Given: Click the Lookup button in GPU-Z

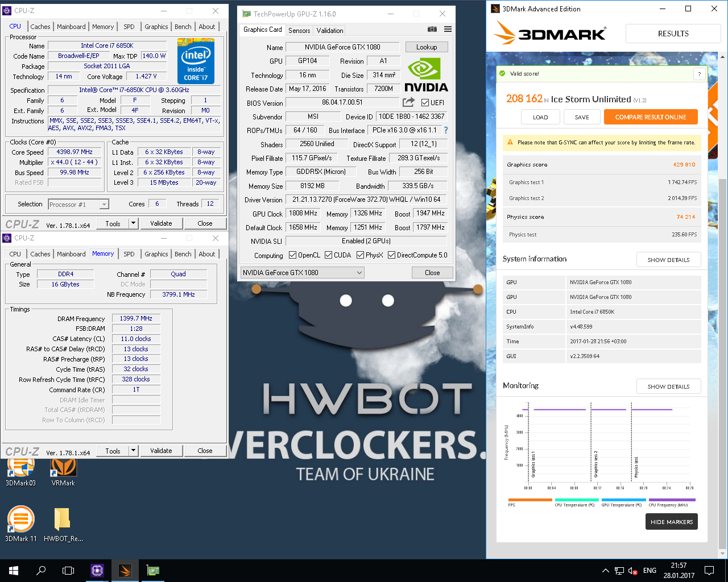Looking at the screenshot, I should [x=427, y=47].
